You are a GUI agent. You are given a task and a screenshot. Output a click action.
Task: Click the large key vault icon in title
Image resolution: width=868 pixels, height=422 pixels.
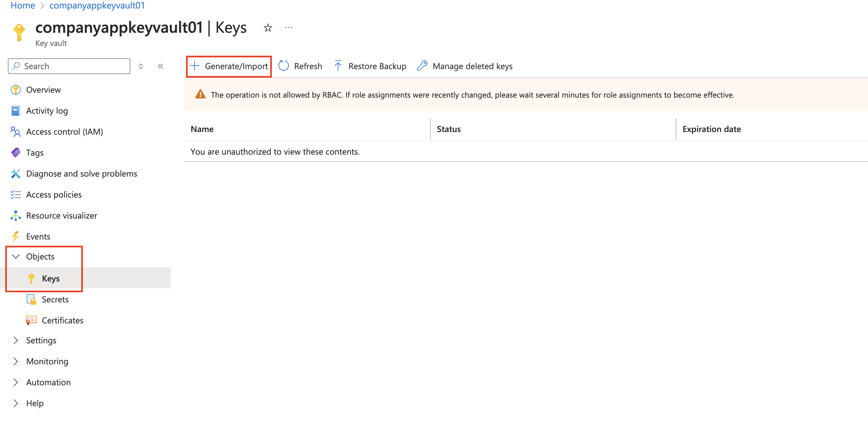pyautogui.click(x=19, y=32)
